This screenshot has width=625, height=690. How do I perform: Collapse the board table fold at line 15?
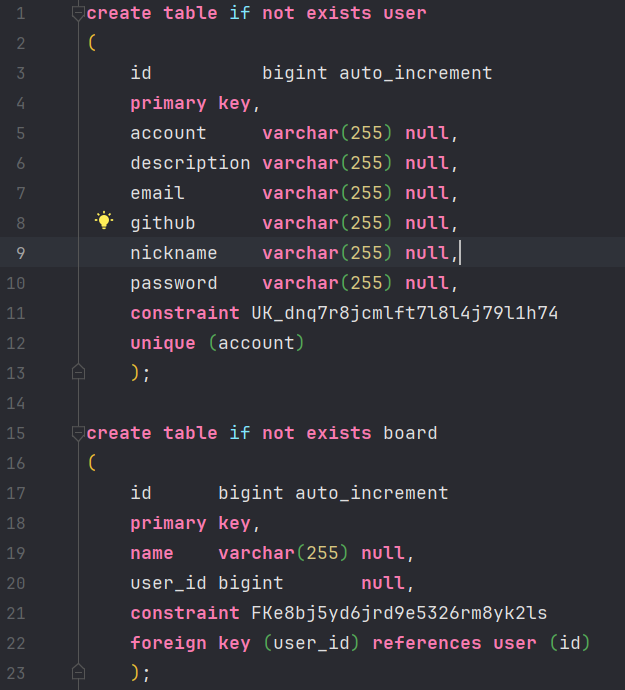[x=78, y=434]
